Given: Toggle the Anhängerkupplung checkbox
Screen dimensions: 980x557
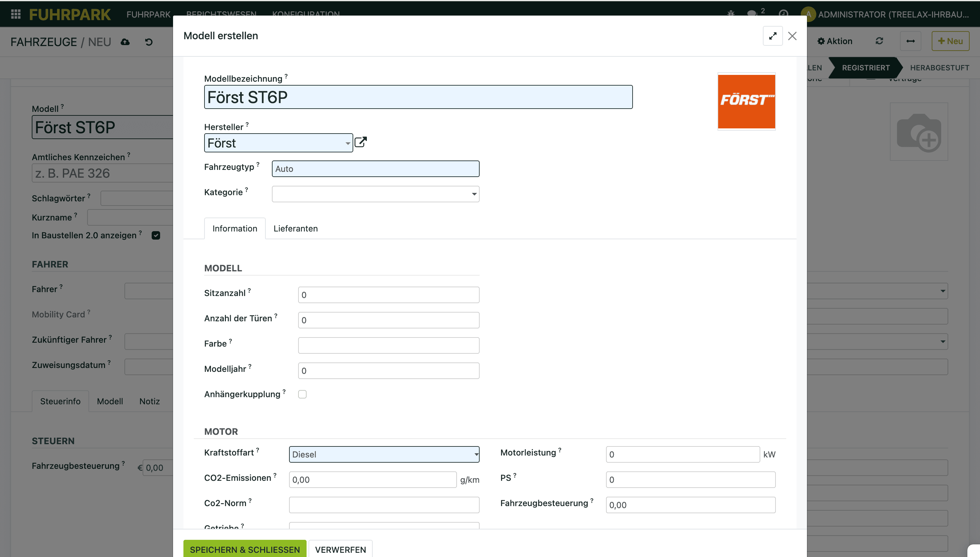Looking at the screenshot, I should [302, 394].
